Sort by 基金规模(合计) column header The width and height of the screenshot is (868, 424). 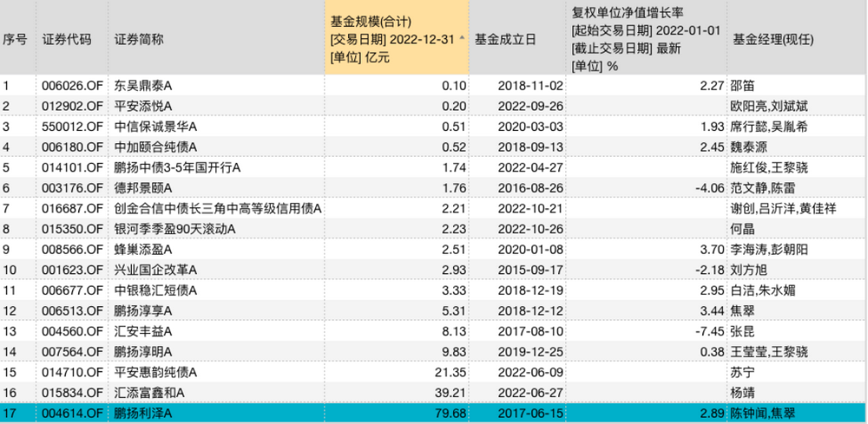point(397,37)
